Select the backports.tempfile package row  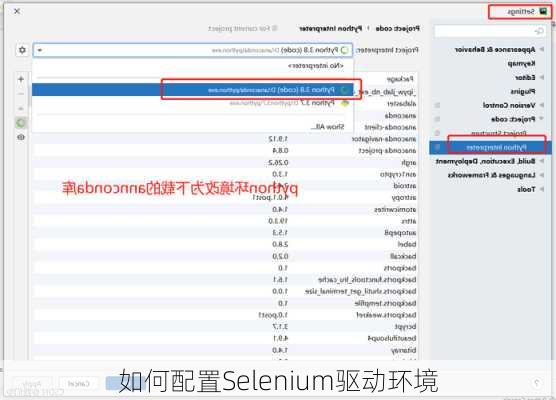(x=225, y=303)
